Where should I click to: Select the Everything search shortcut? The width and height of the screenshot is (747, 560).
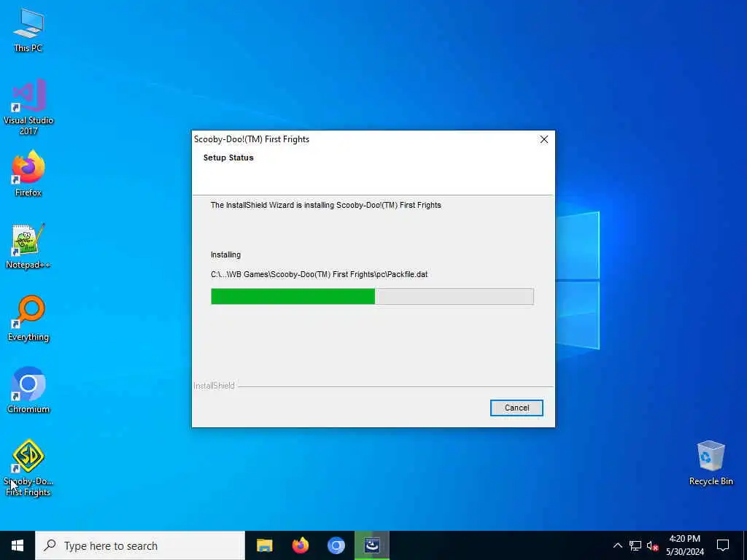28,319
